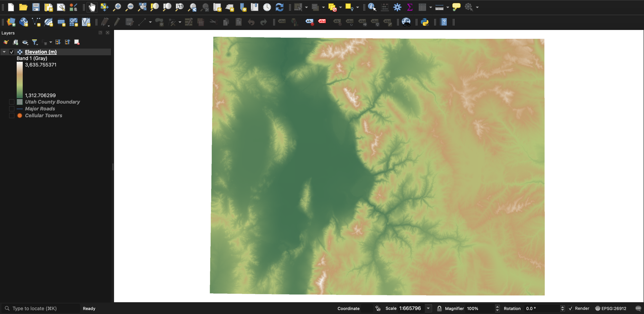Click the Rotation value field
644x314 pixels.
pyautogui.click(x=542, y=309)
